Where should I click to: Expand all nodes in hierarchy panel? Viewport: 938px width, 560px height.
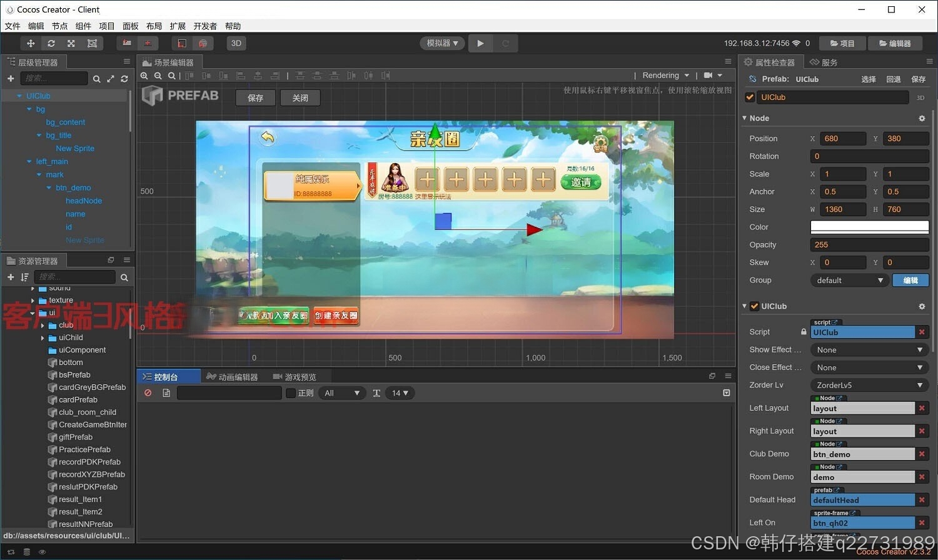(111, 79)
